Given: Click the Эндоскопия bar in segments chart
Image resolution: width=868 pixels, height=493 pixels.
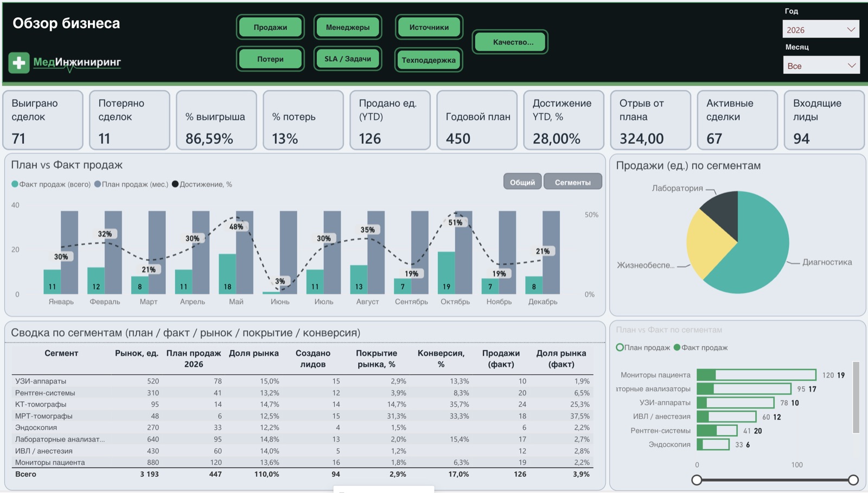Looking at the screenshot, I should tap(713, 445).
